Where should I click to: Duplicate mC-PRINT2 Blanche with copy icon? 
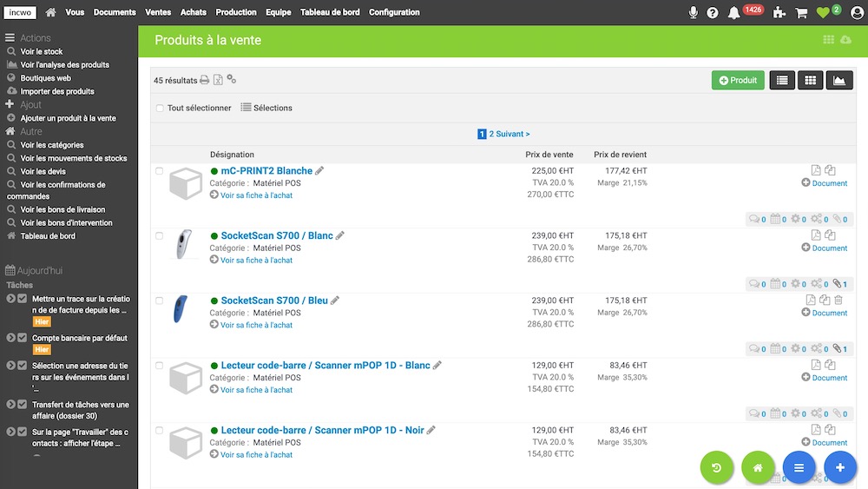tap(830, 170)
